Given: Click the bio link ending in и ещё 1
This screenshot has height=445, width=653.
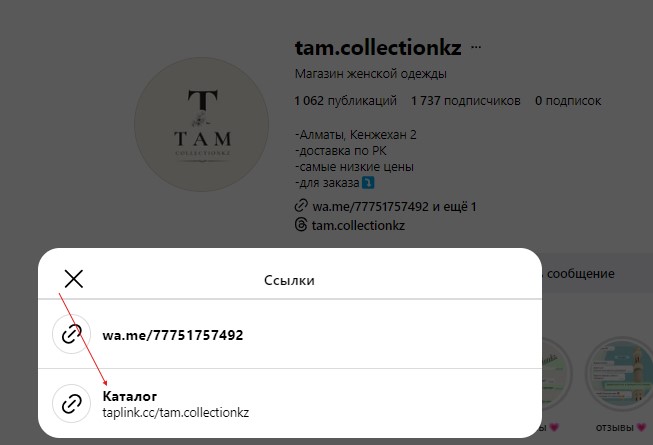Looking at the screenshot, I should 393,206.
